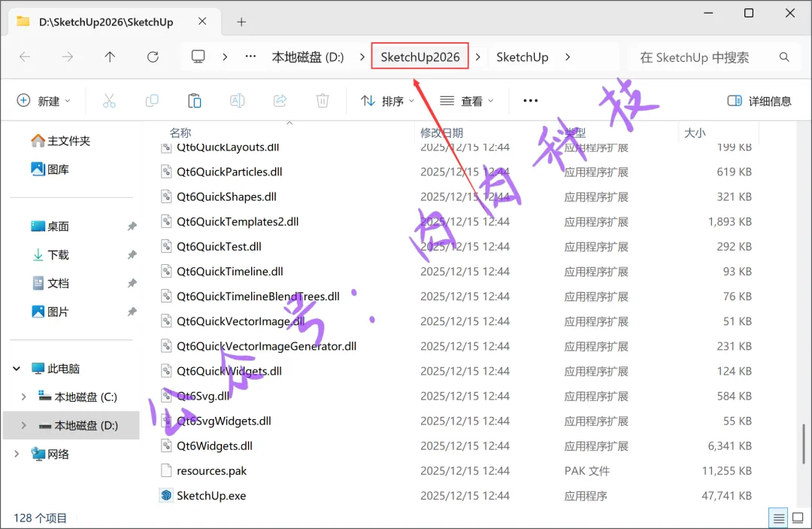Expand the 本地磁盘 (D:) node

[23, 425]
